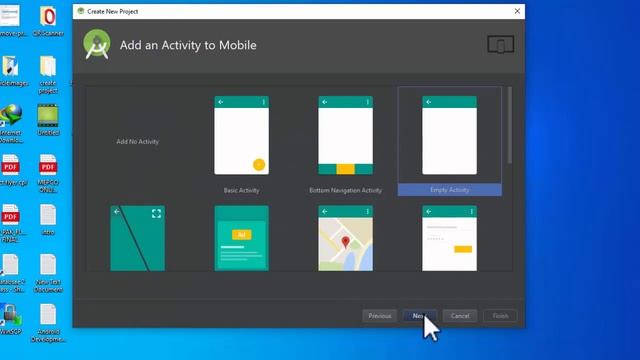Select the Login Activity thumbnail
This screenshot has width=640, height=360.
(x=449, y=238)
